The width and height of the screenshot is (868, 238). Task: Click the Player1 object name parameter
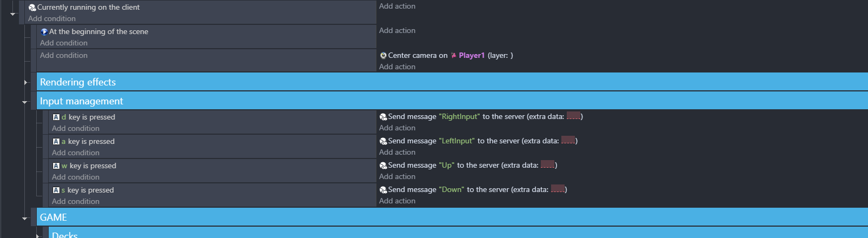472,55
